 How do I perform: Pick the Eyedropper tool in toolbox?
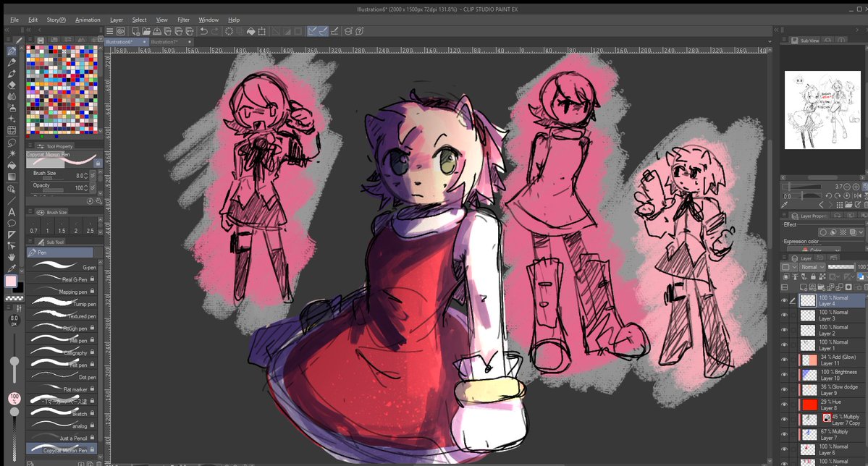12,268
